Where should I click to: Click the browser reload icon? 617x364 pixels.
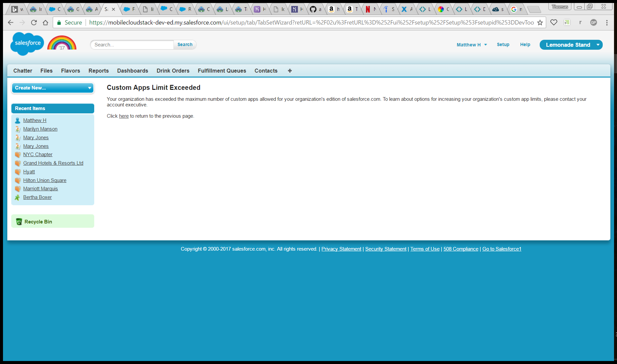coord(34,22)
